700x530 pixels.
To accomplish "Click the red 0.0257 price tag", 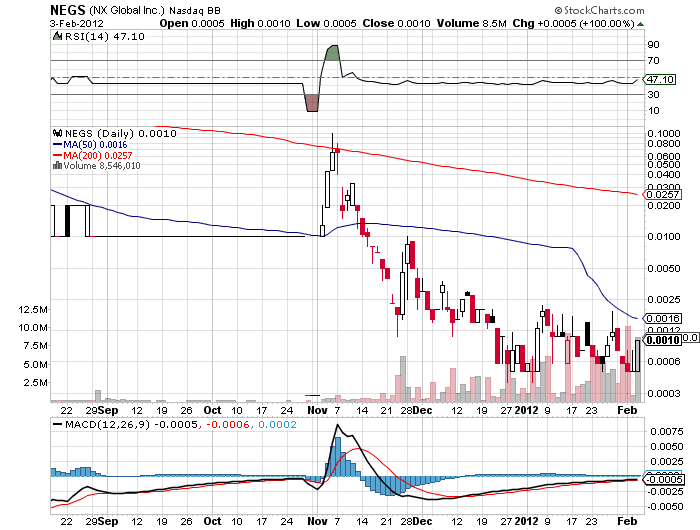I will tap(662, 195).
